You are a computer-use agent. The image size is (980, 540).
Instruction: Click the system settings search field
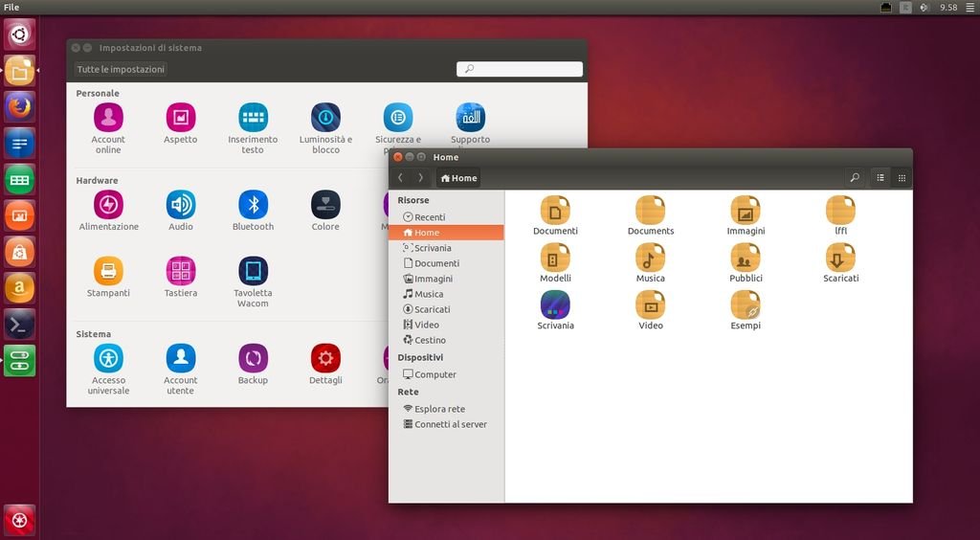coord(520,69)
